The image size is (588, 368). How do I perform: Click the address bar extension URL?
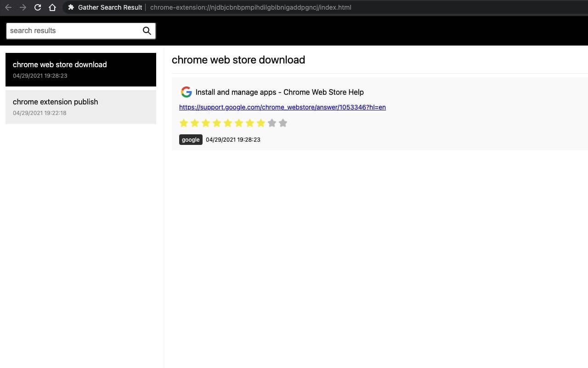coord(251,7)
